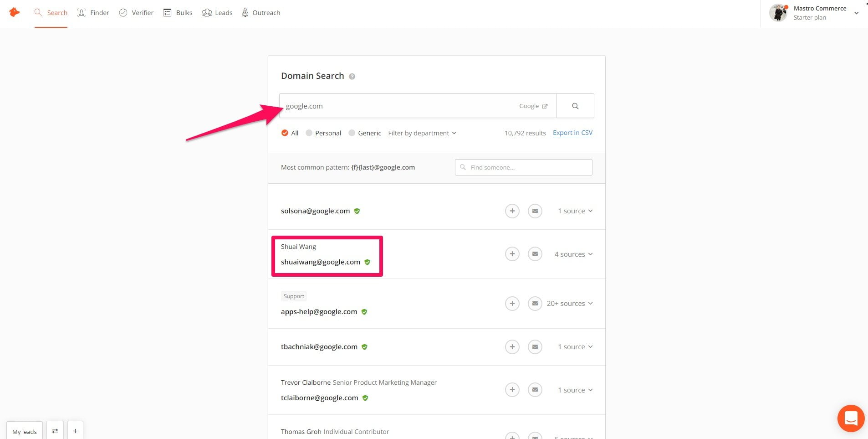Click verified shield next to shuaiwang@google.com
This screenshot has width=868, height=439.
(368, 262)
